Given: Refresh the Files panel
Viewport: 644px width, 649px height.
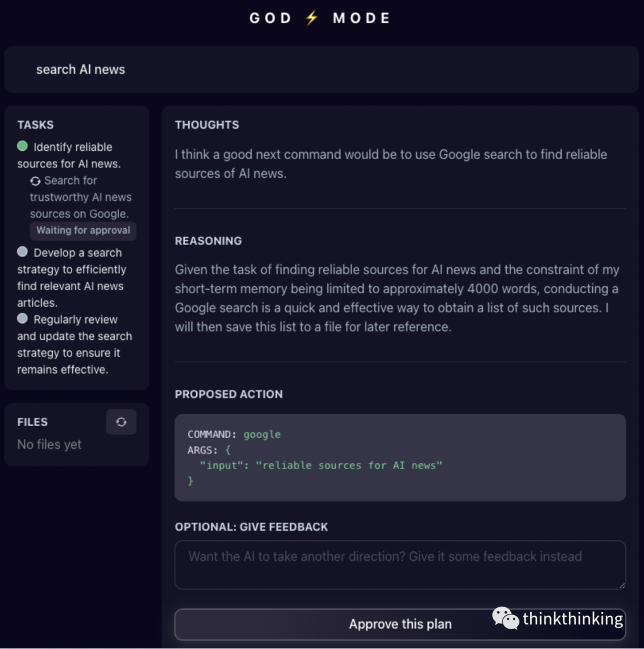Looking at the screenshot, I should [x=121, y=422].
